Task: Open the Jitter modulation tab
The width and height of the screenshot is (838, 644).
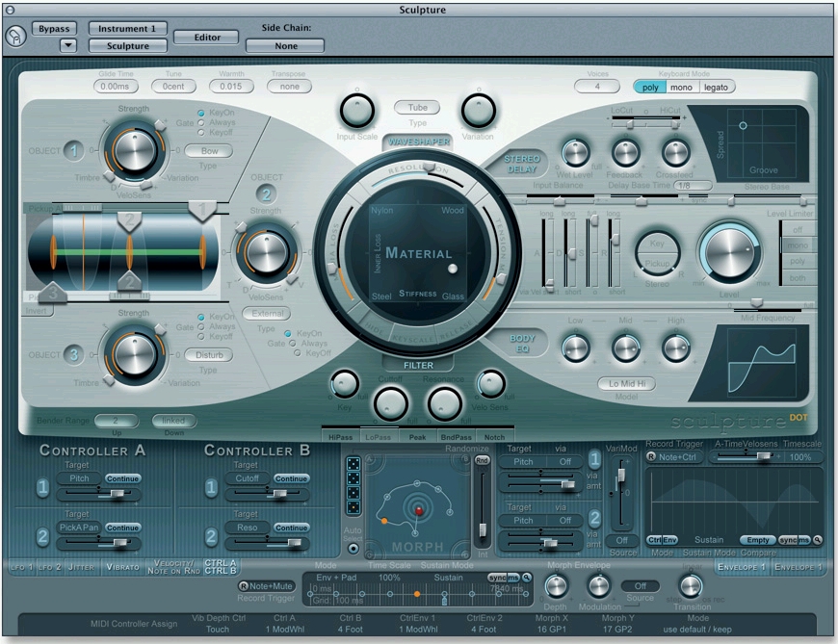Action: coord(81,567)
